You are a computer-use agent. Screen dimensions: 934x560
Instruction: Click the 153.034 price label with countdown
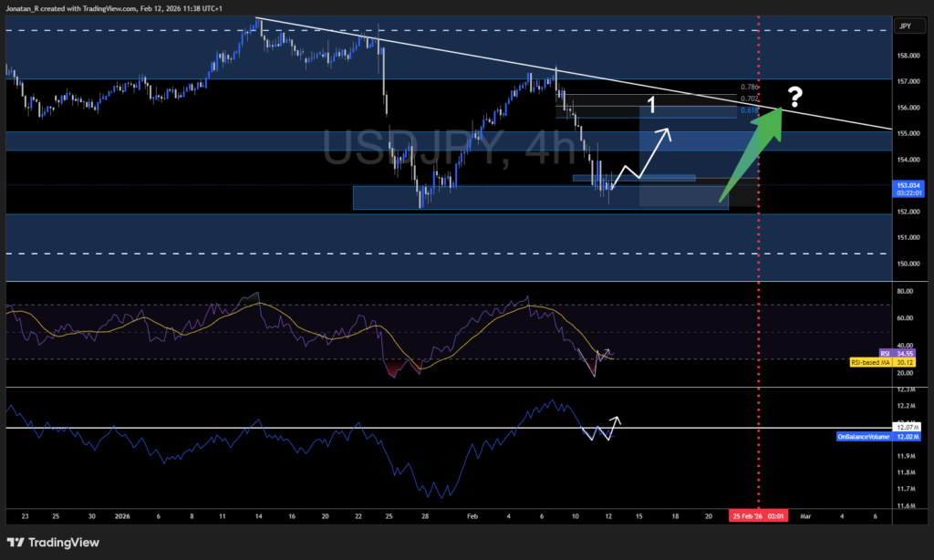coord(909,191)
